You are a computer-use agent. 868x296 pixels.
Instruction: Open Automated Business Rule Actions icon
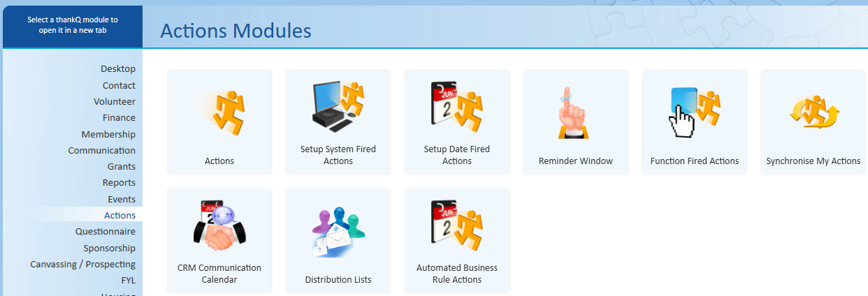tap(457, 226)
